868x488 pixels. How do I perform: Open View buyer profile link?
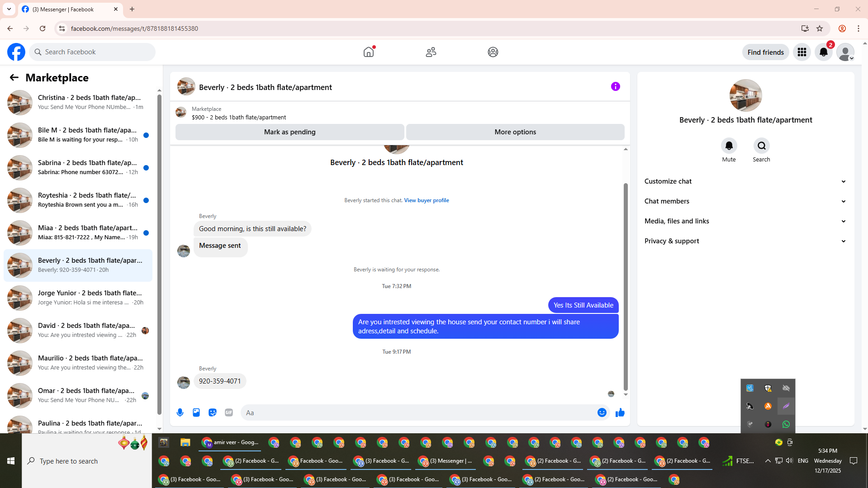click(x=427, y=200)
